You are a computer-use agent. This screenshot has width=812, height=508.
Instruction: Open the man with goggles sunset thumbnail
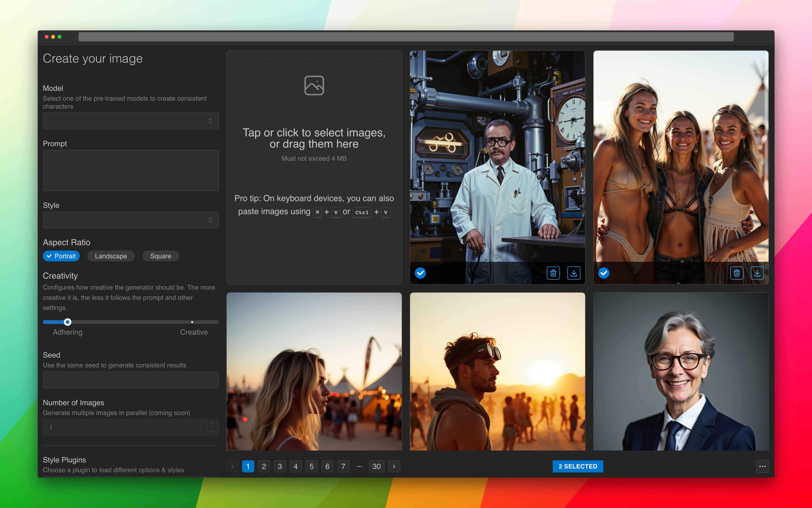pos(497,371)
